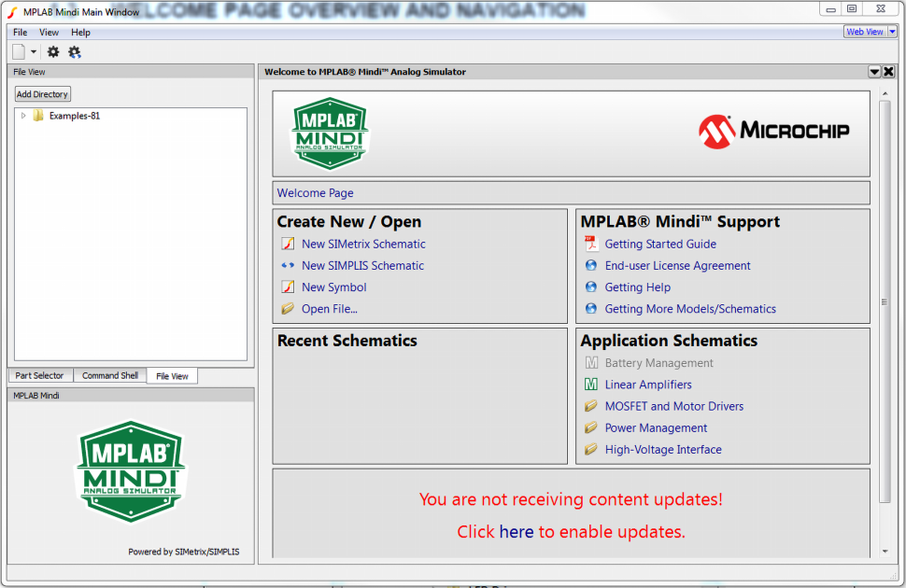This screenshot has height=588, width=906.
Task: Open the Welcome panel options dropdown arrow
Action: click(x=874, y=72)
